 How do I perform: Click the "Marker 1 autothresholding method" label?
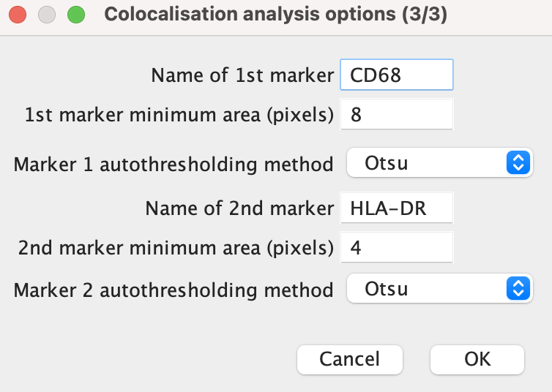174,165
